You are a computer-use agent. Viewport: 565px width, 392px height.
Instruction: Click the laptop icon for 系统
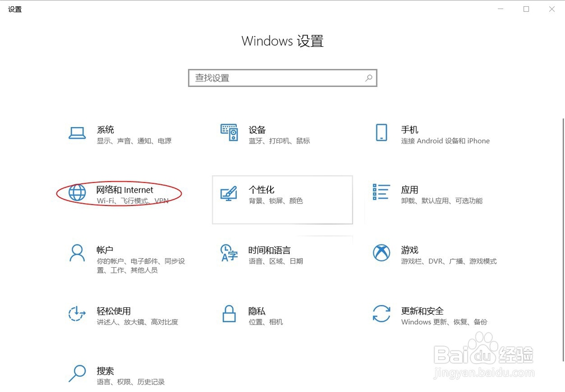click(x=77, y=133)
